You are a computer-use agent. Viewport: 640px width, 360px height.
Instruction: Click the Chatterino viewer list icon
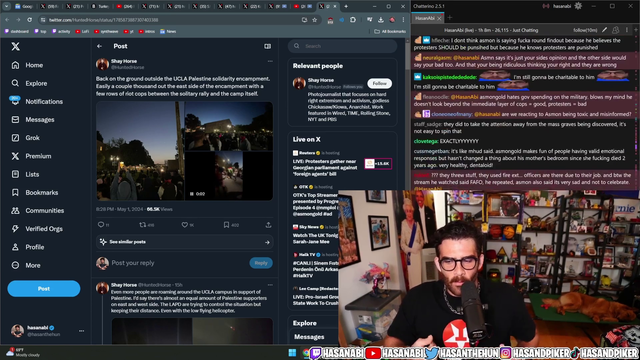[616, 30]
